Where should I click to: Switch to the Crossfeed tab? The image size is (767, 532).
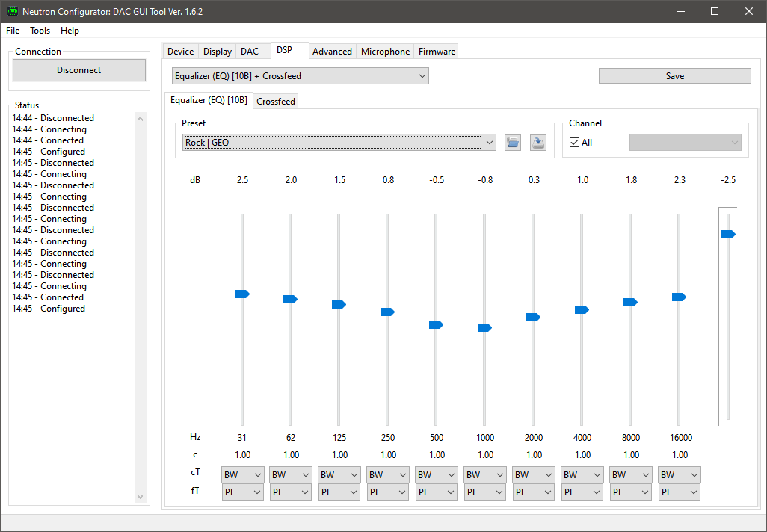[x=275, y=100]
